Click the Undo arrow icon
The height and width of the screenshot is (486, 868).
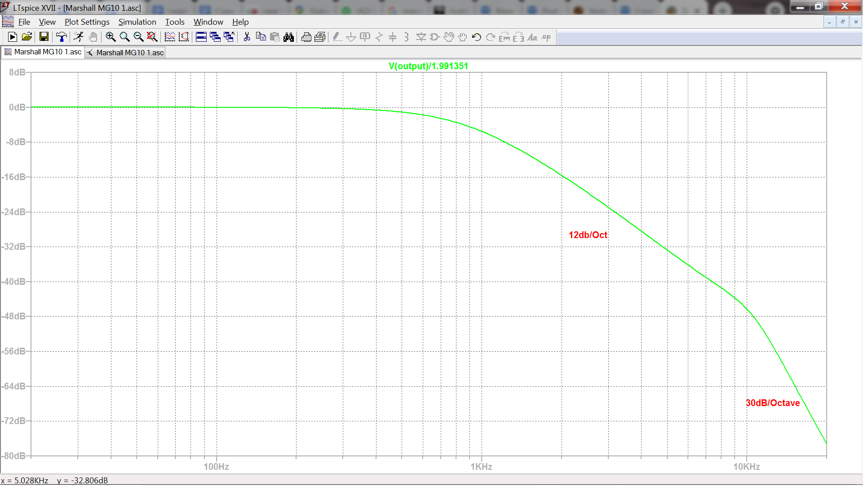(x=477, y=37)
